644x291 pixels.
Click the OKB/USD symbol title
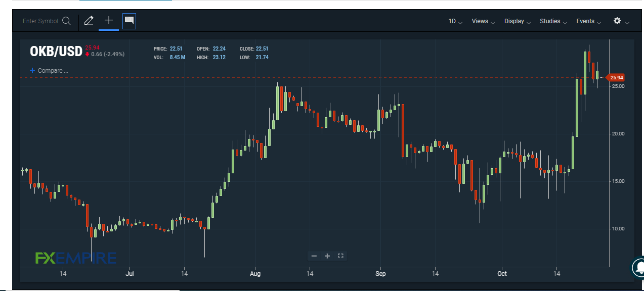coord(56,52)
